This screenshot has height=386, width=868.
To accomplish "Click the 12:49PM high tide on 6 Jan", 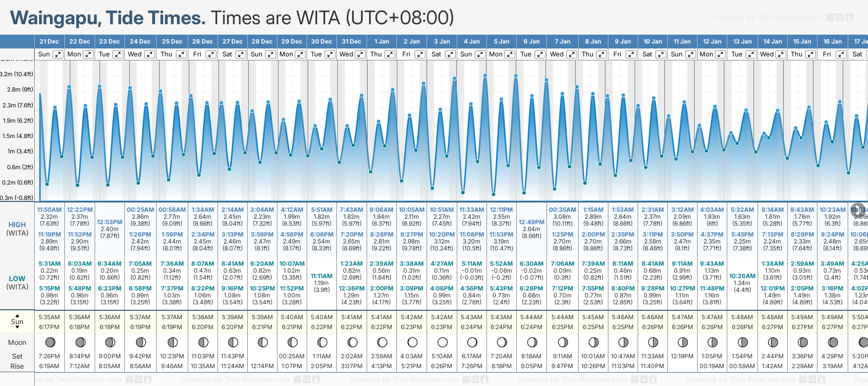I will pos(532,222).
